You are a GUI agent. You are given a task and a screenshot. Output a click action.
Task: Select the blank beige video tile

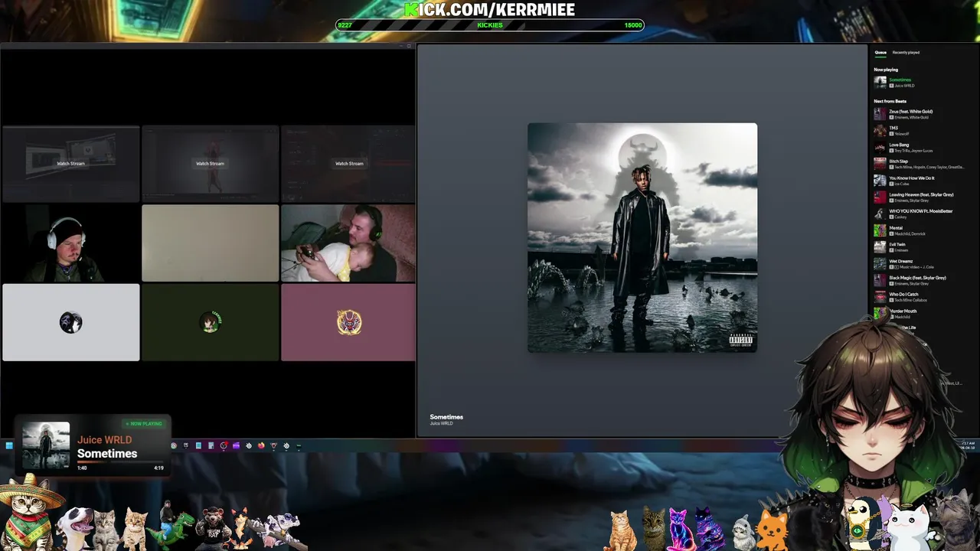(x=210, y=243)
